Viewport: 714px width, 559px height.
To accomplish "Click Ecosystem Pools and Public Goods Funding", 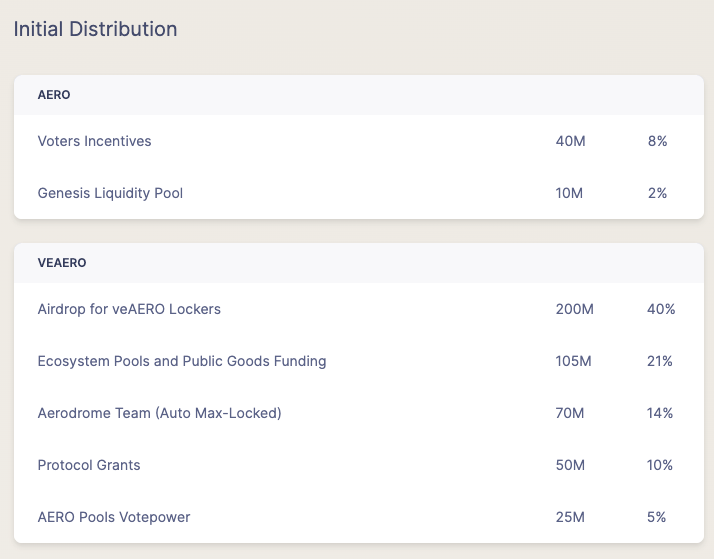I will point(182,361).
